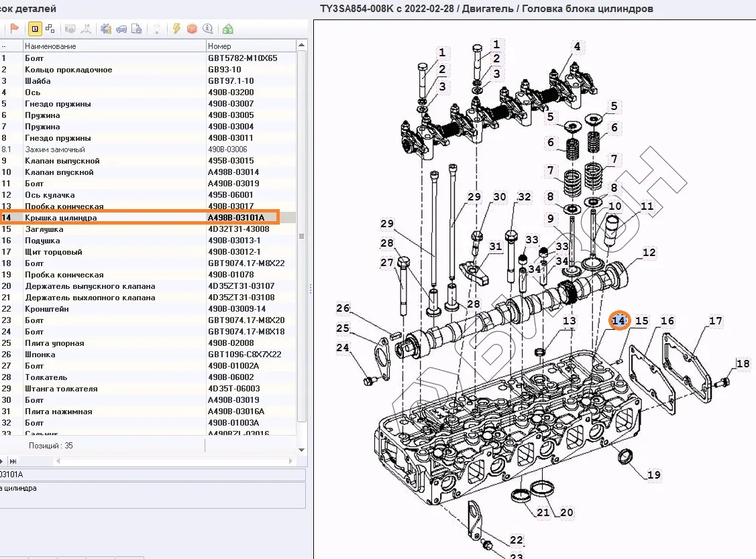
Task: Click the red flag toolbar icon
Action: (14, 29)
